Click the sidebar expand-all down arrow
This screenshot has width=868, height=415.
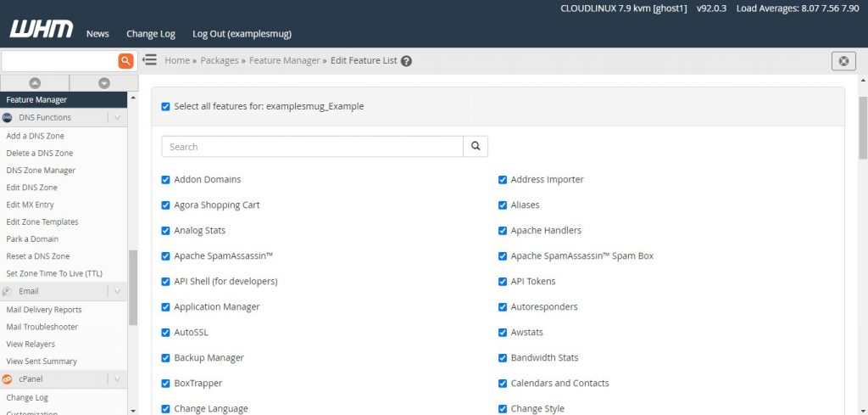(104, 82)
